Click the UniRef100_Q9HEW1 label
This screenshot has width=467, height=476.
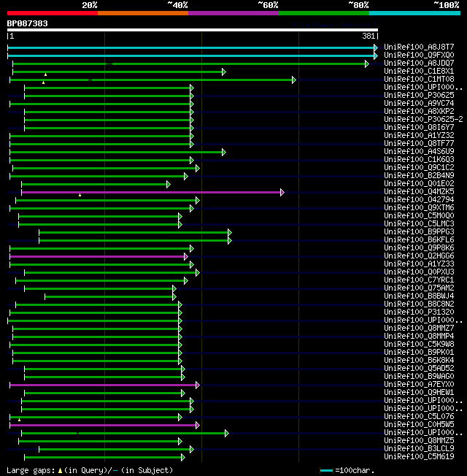(419, 392)
